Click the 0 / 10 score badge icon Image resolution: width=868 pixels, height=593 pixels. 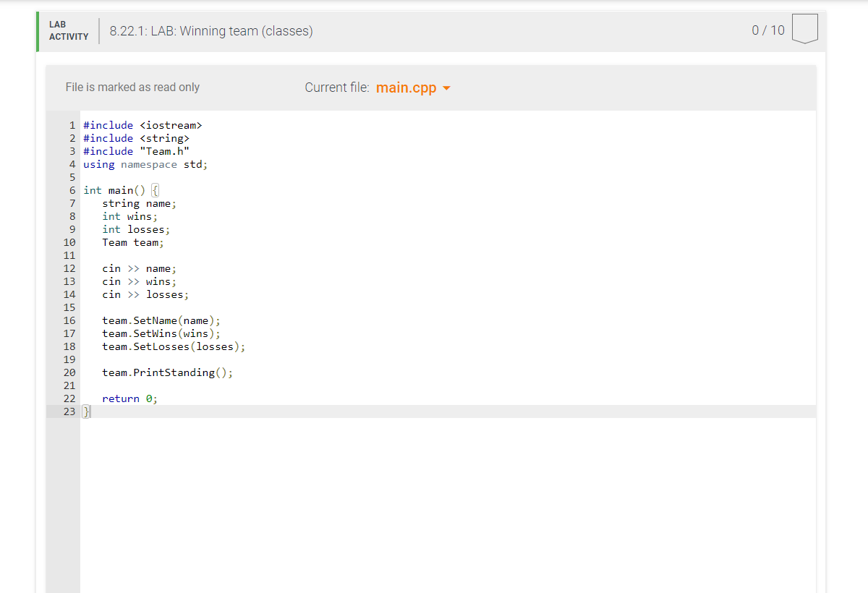tap(805, 30)
